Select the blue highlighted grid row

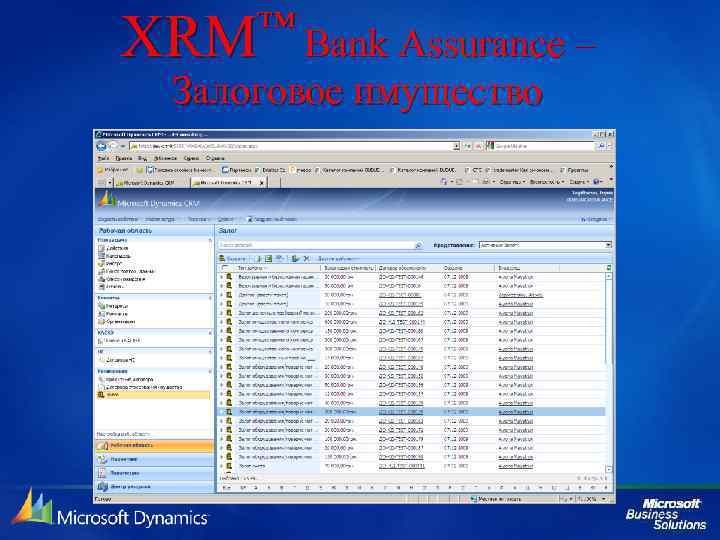point(411,412)
